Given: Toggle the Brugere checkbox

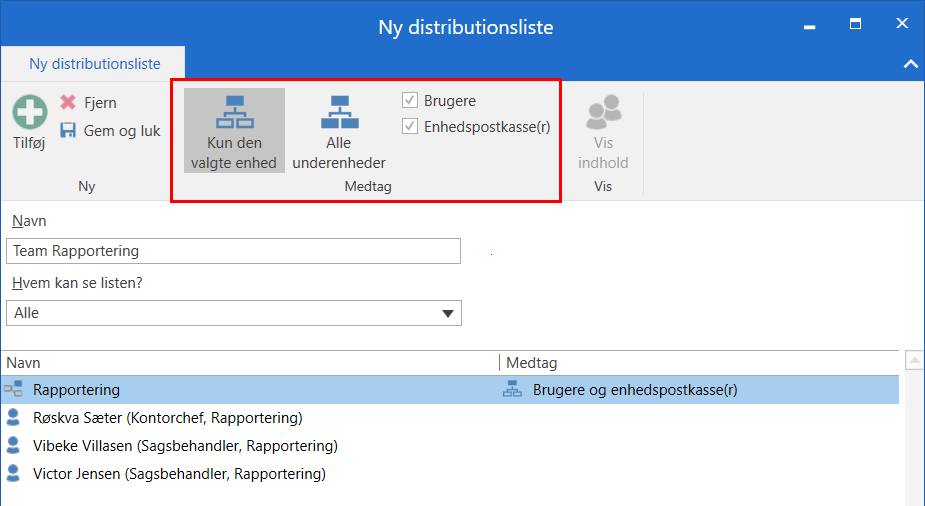Looking at the screenshot, I should coord(410,101).
